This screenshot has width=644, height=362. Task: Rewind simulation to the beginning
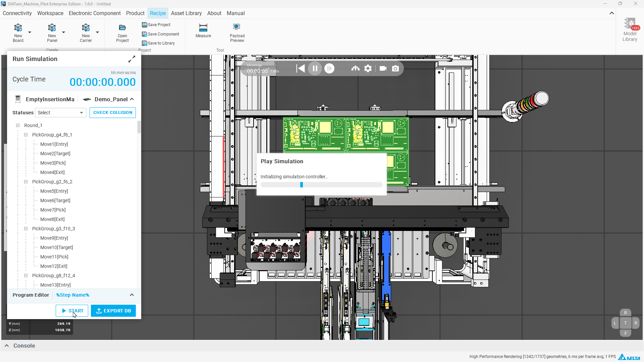[x=301, y=68]
